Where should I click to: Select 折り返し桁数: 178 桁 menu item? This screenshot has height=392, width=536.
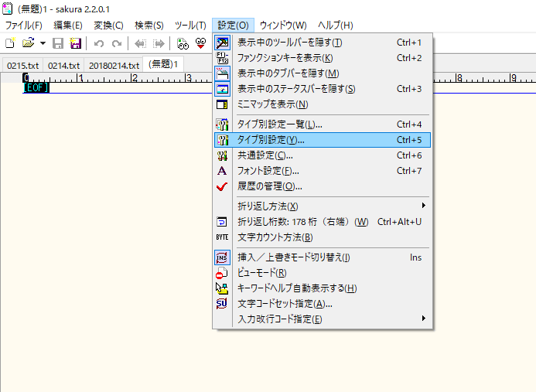pos(323,222)
